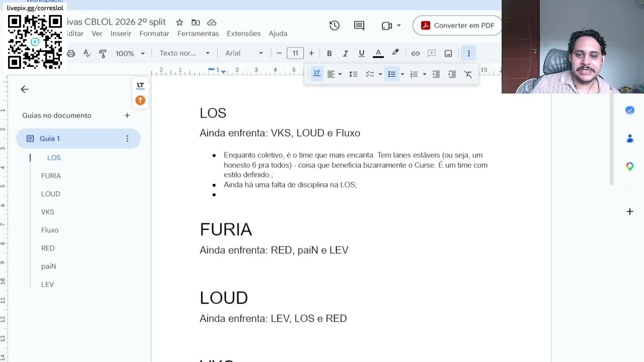644x362 pixels.
Task: Increase paragraph indent
Action: [x=452, y=74]
